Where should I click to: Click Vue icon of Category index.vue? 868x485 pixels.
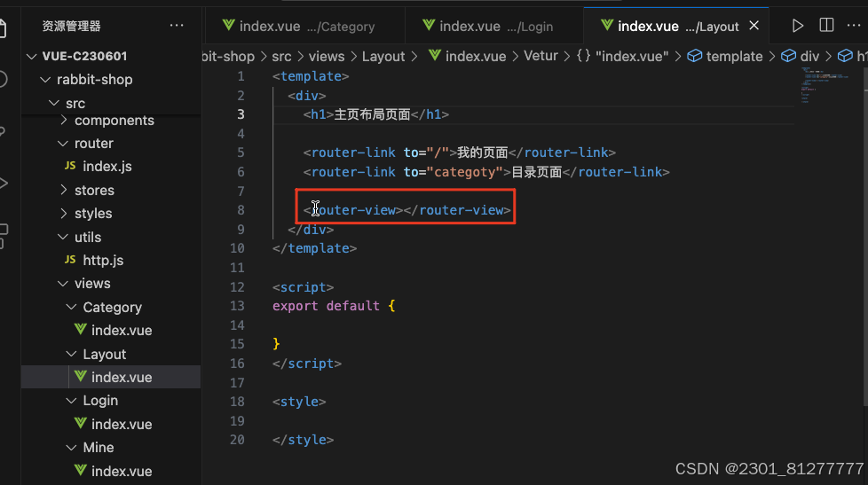click(x=80, y=330)
